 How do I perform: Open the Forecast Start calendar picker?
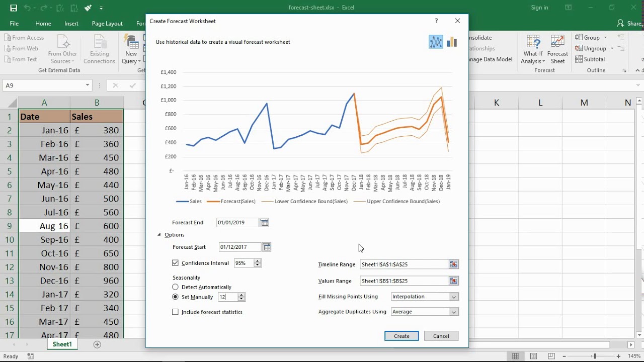267,247
